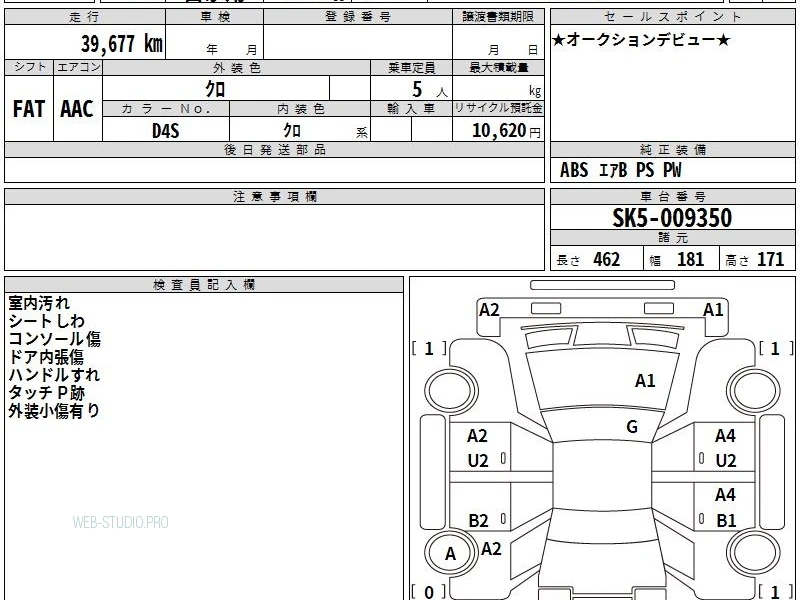
Task: Click the リサイクル預託金 header
Action: (498, 108)
